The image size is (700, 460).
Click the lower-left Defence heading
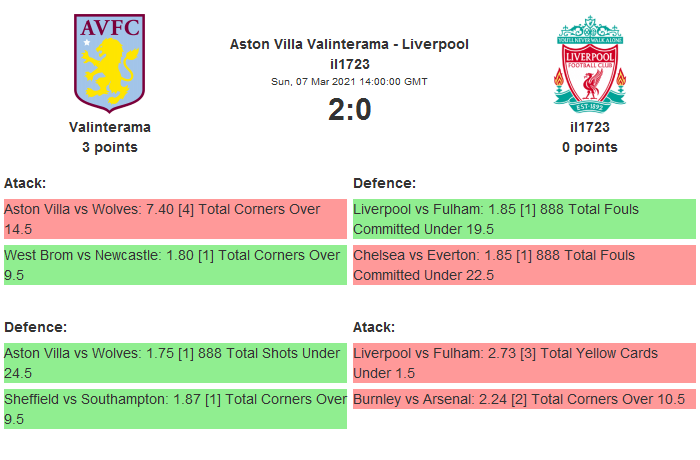click(35, 327)
